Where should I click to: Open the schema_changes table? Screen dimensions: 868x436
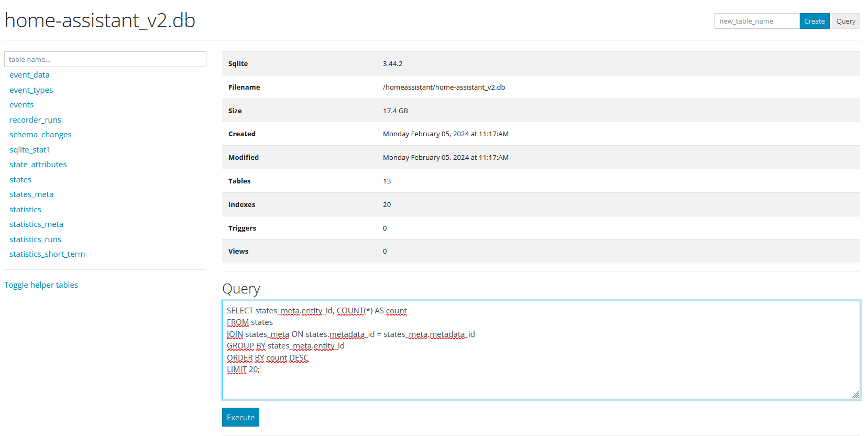(x=40, y=135)
